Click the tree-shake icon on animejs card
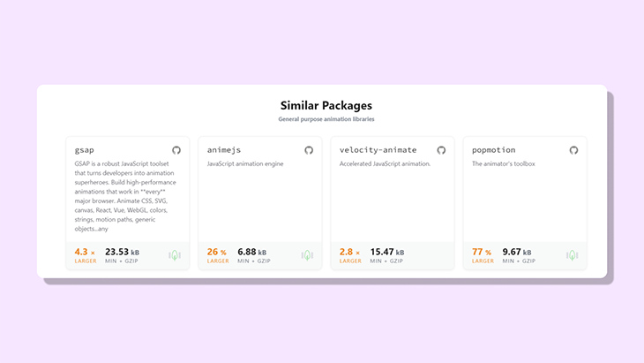Image resolution: width=644 pixels, height=363 pixels. [x=307, y=255]
